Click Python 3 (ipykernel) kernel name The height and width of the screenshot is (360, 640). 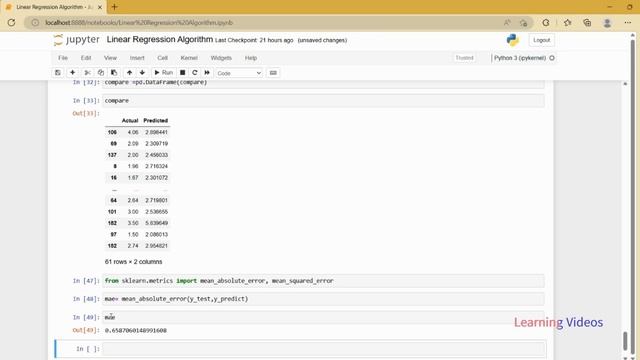tap(520, 58)
